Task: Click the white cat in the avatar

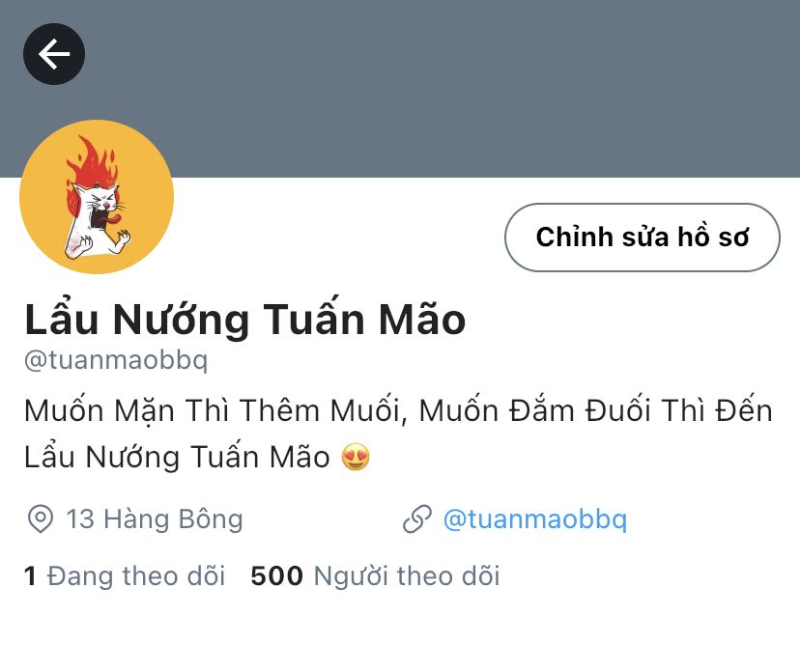Action: coord(97,219)
